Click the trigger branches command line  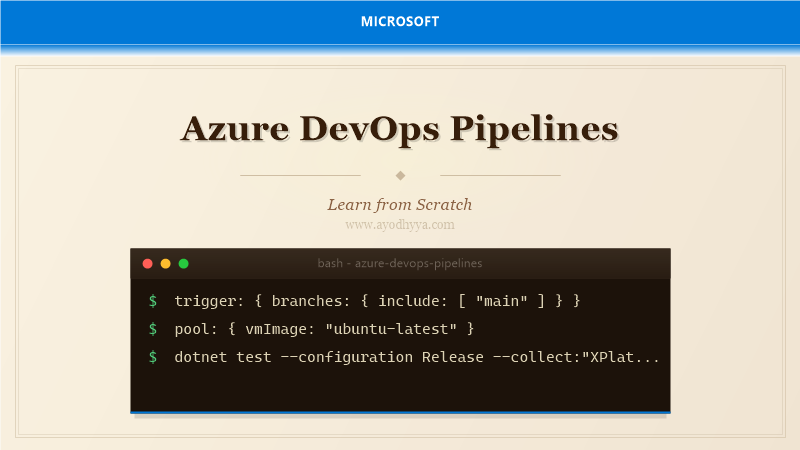pos(378,301)
